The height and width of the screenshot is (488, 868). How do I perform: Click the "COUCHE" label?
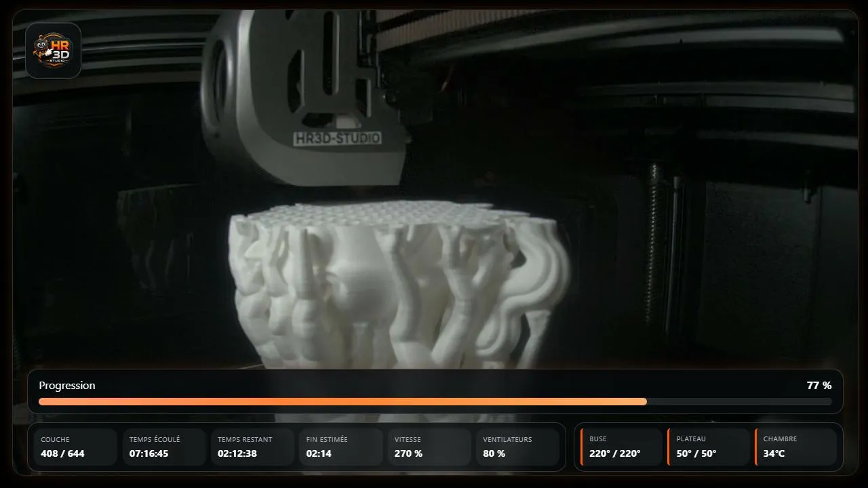(55, 439)
